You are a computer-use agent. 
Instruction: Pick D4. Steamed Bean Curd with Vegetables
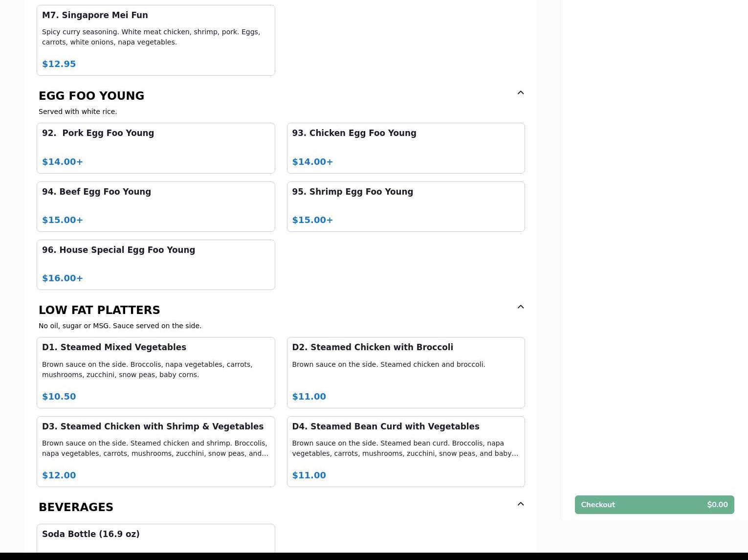405,451
